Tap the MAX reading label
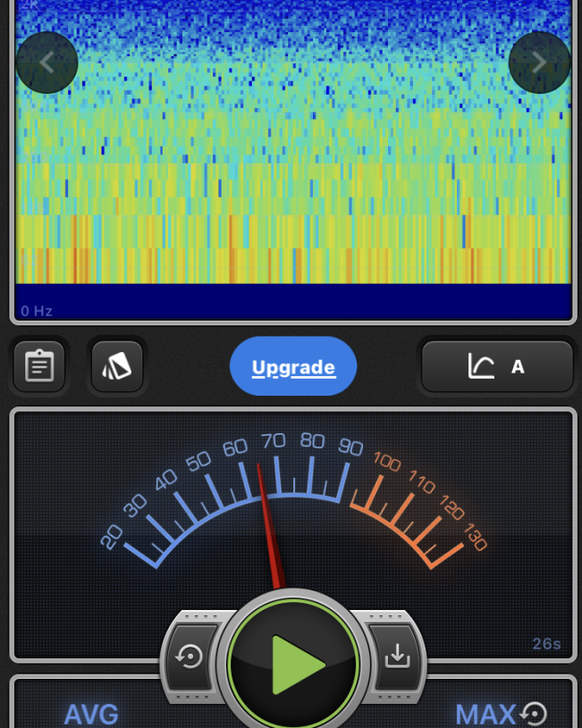 pyautogui.click(x=485, y=714)
